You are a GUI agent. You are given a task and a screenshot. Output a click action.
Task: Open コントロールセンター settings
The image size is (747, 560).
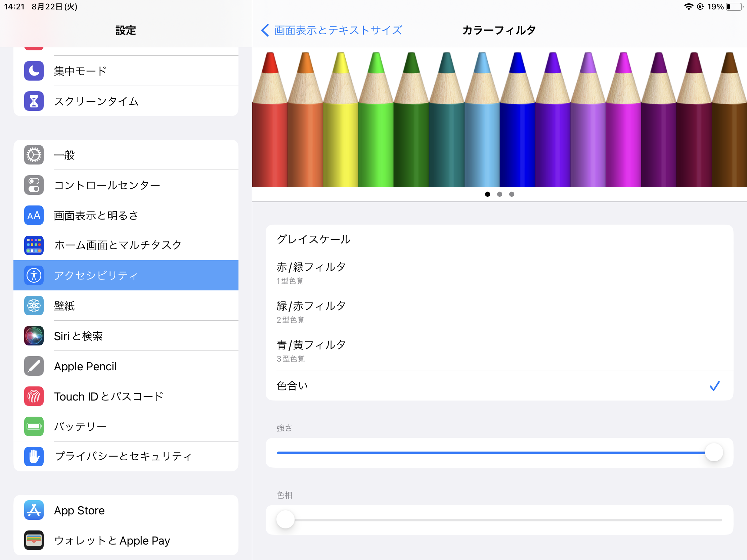coord(126,185)
